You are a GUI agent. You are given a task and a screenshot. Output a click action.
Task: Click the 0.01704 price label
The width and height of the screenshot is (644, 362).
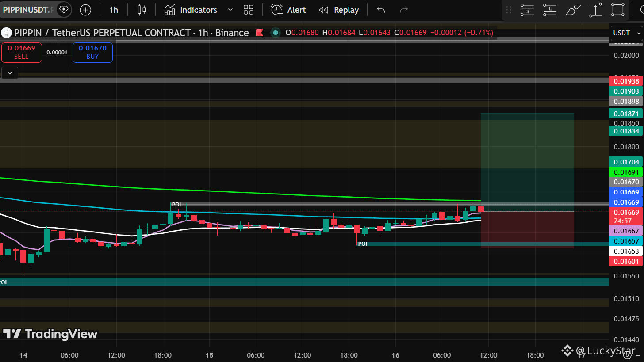click(x=626, y=162)
